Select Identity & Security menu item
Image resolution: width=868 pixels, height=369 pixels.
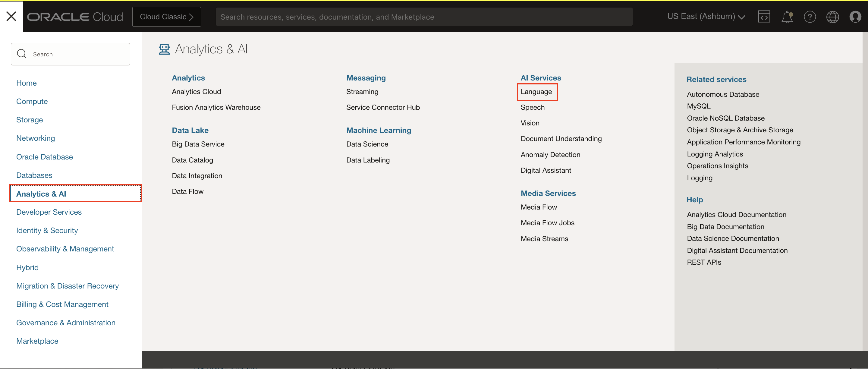click(x=47, y=231)
